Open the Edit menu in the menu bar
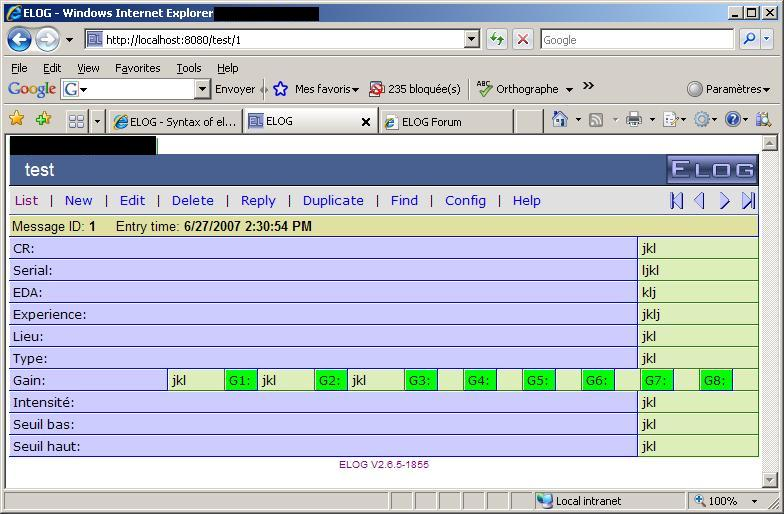Image resolution: width=784 pixels, height=514 pixels. (x=52, y=68)
